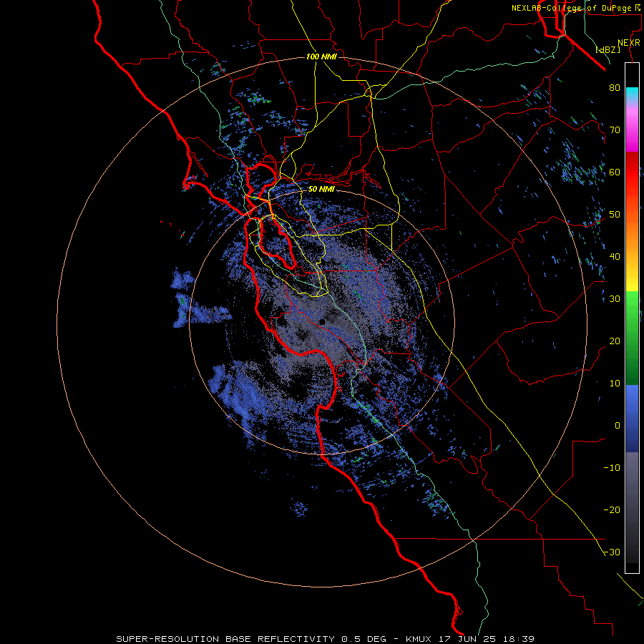
Task: Click the black radar site dot at center
Action: (323, 321)
